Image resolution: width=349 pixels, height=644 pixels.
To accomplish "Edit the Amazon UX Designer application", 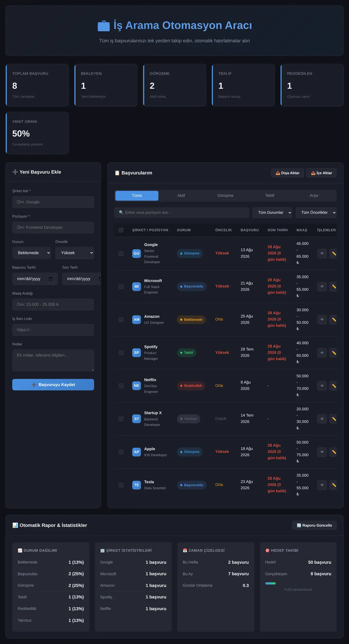I will [x=333, y=319].
